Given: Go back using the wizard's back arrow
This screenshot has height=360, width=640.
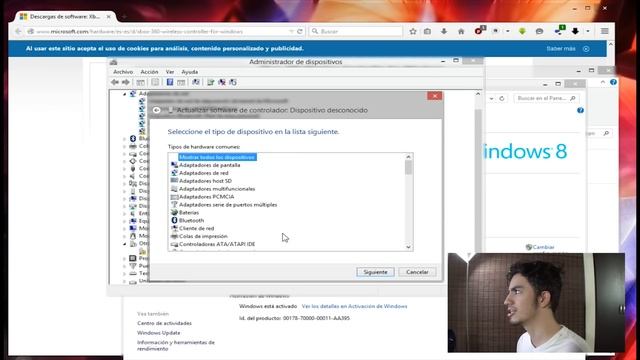Looking at the screenshot, I should (156, 110).
